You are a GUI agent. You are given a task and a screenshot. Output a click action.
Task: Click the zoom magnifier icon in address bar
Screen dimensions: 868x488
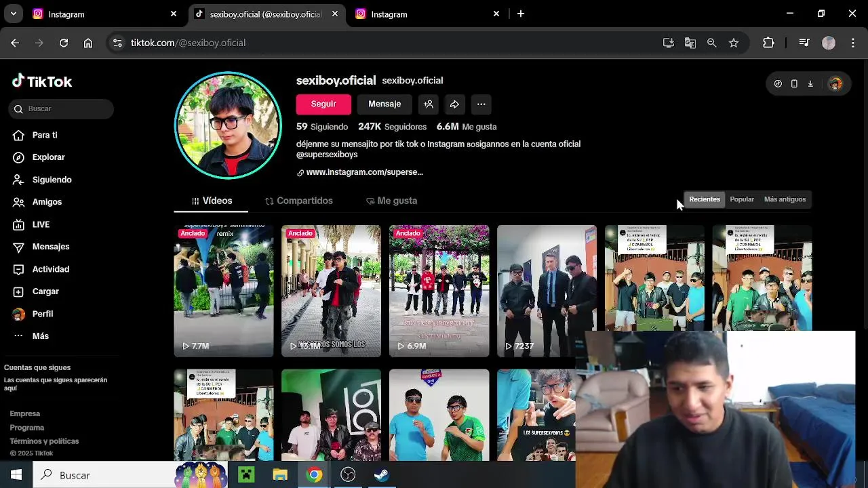pyautogui.click(x=711, y=43)
